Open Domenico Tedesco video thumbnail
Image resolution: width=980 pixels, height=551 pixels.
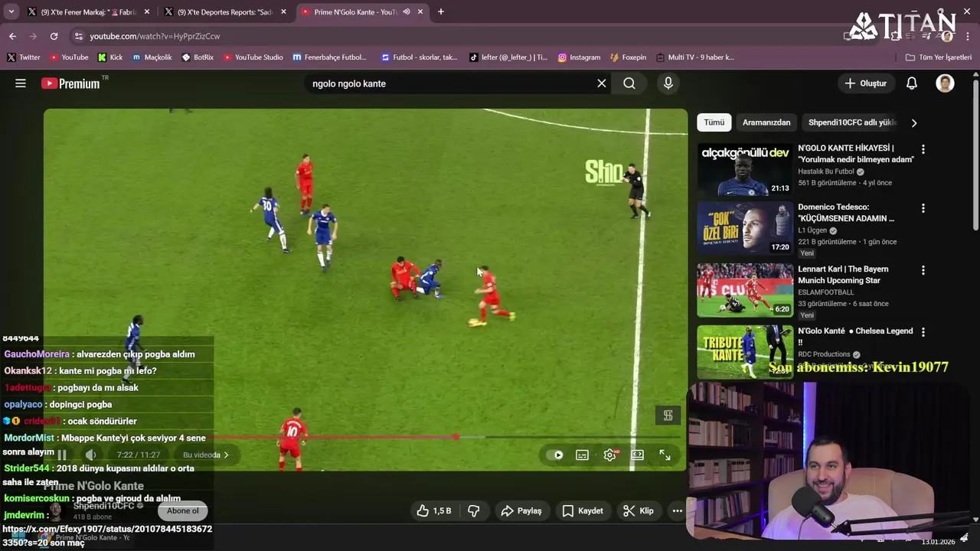(x=745, y=228)
